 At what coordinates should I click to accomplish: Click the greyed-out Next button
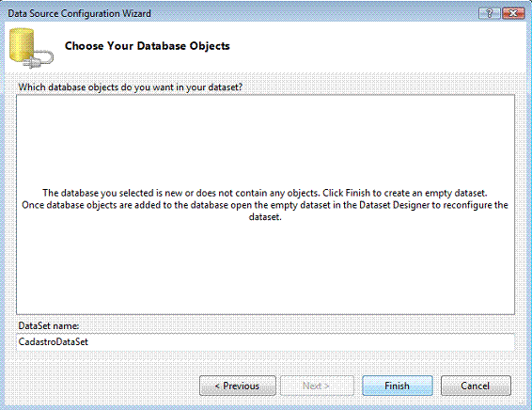pyautogui.click(x=317, y=386)
